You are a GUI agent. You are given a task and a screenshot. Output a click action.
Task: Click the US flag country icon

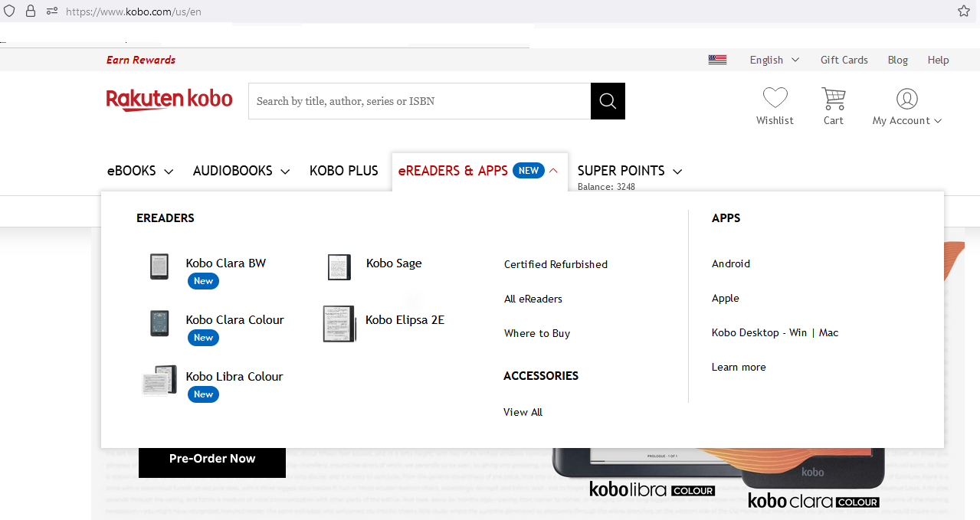click(x=717, y=60)
